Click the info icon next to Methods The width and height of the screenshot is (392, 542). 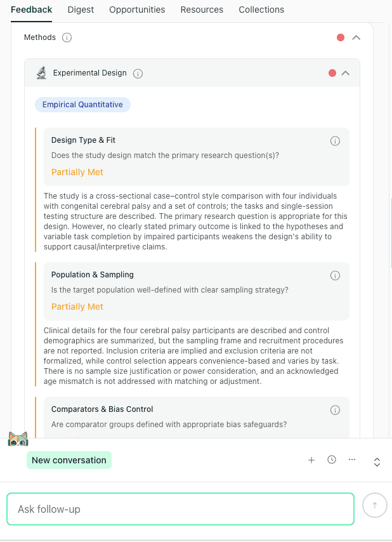tap(68, 37)
